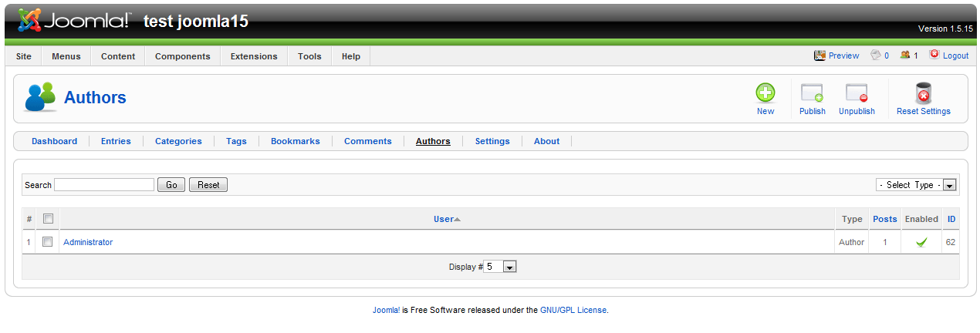Click the Joomla! logo in header
The width and height of the screenshot is (980, 333).
(x=74, y=21)
